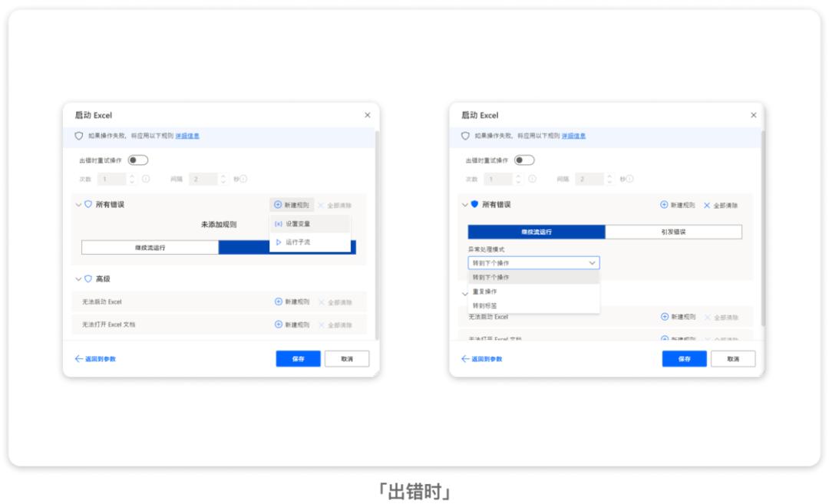
Task: Click vertical scrollbar of right dialog
Action: pos(763,229)
